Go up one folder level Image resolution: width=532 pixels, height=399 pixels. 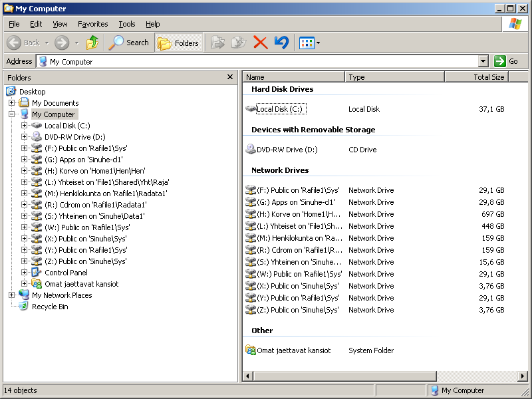(92, 43)
